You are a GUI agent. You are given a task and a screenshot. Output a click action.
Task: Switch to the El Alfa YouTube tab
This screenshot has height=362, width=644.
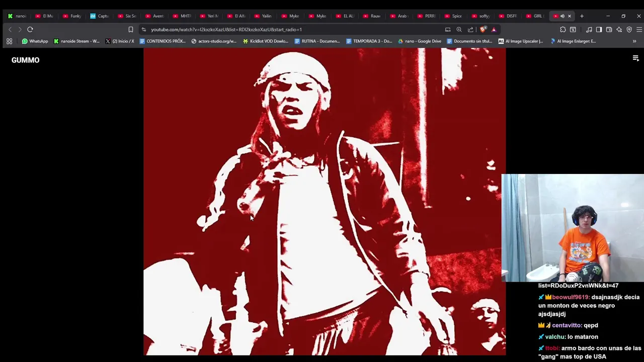click(236, 16)
